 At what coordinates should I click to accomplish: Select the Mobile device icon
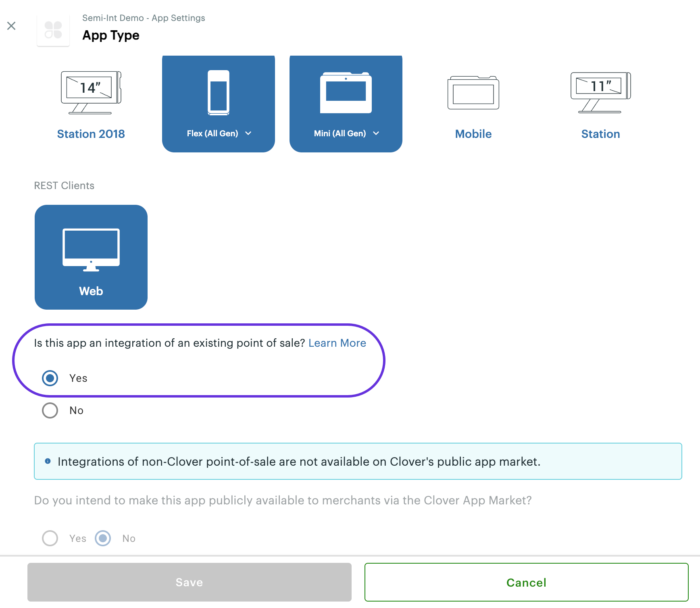pyautogui.click(x=473, y=93)
